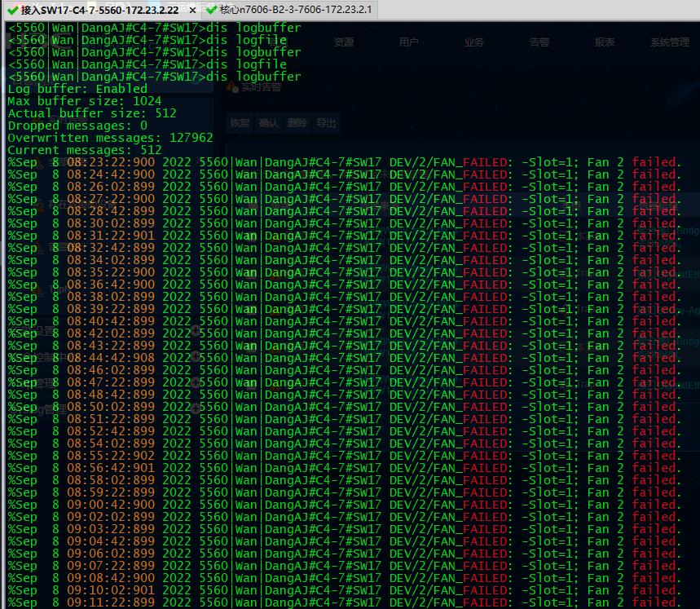Click the 08:34:02:899 timestamp in the log

click(111, 260)
